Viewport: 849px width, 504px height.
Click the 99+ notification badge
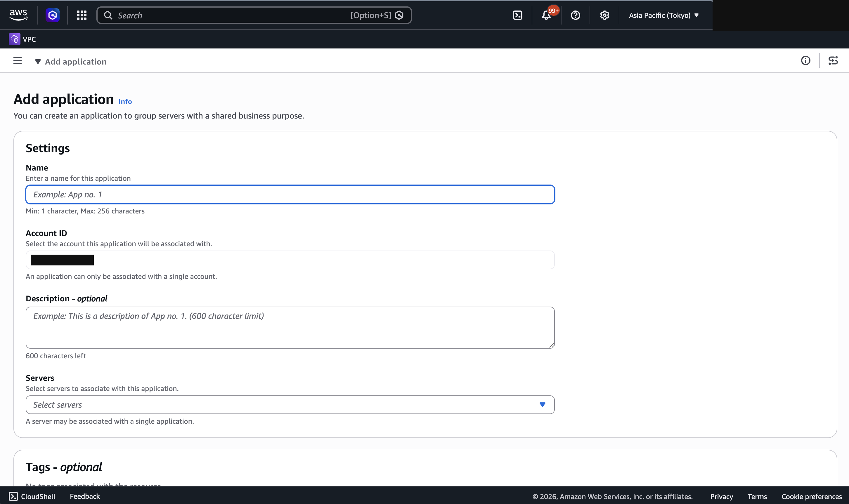pos(553,11)
